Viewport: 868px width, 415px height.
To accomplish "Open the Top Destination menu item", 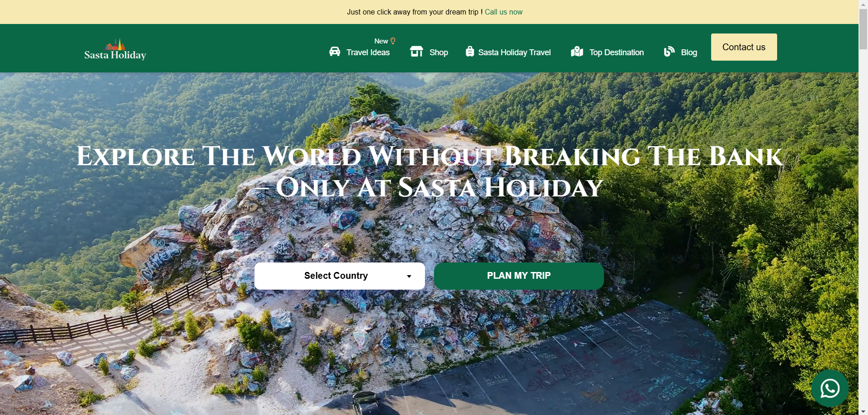I will click(617, 52).
